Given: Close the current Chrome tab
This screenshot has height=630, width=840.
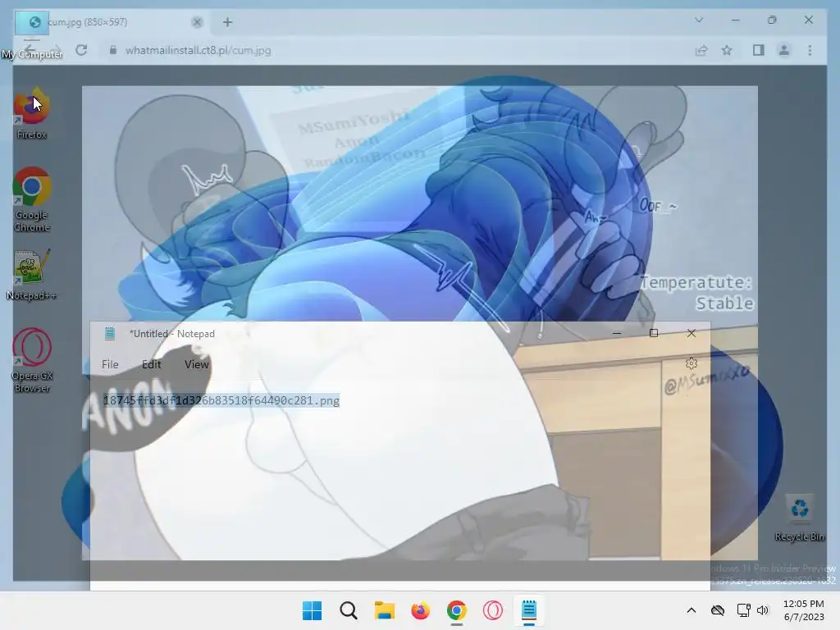Looking at the screenshot, I should point(197,22).
